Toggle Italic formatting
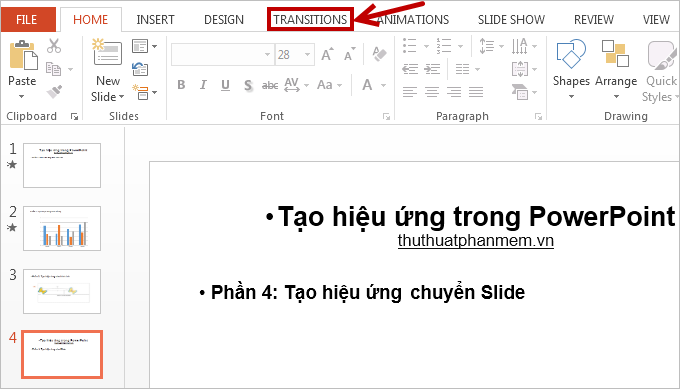 tap(203, 85)
